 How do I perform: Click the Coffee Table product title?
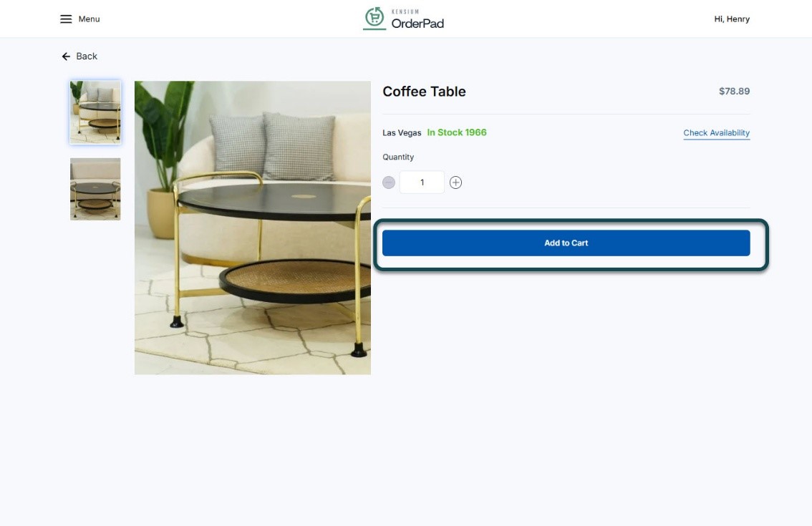(424, 92)
